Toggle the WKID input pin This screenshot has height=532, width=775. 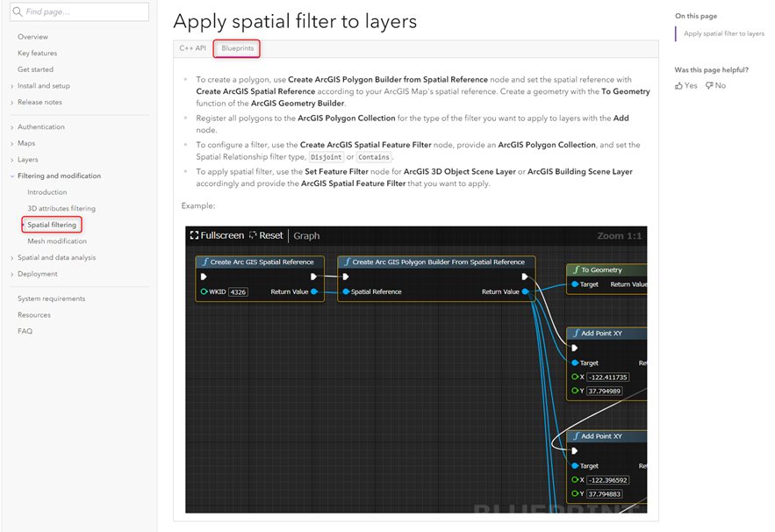[x=203, y=291]
